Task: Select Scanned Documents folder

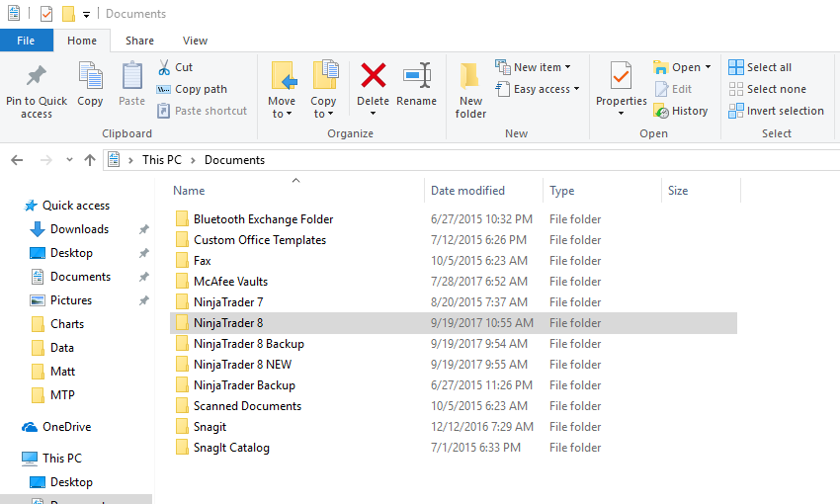Action: [247, 406]
